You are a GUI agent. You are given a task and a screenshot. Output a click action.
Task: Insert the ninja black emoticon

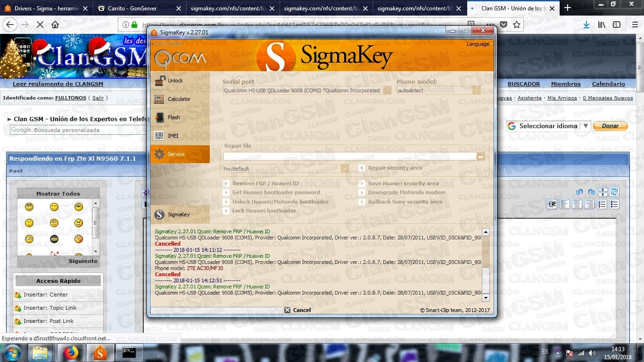54,239
